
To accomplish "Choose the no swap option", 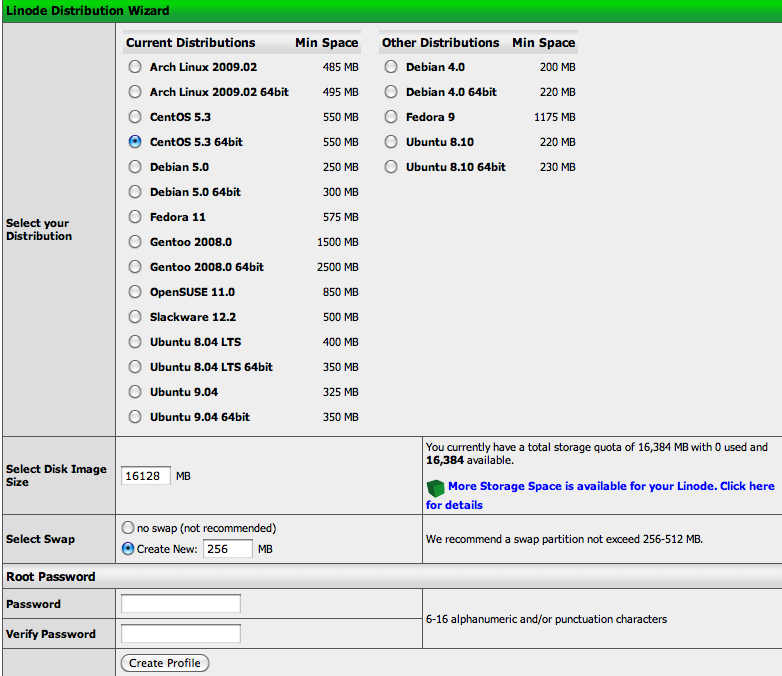I will [x=128, y=528].
